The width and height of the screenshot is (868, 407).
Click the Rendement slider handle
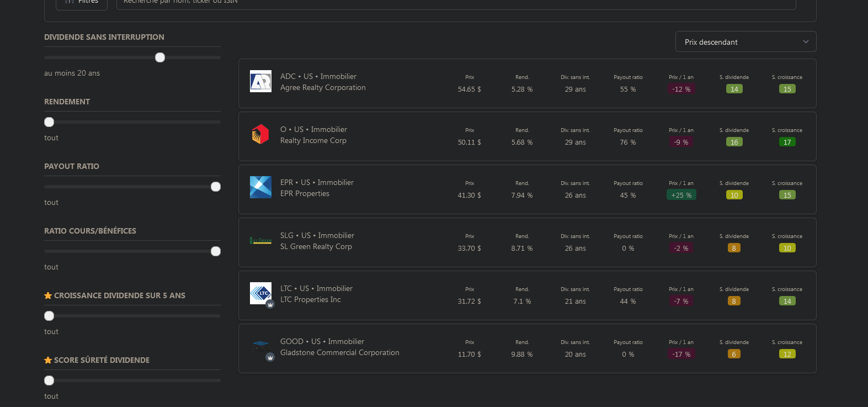49,122
